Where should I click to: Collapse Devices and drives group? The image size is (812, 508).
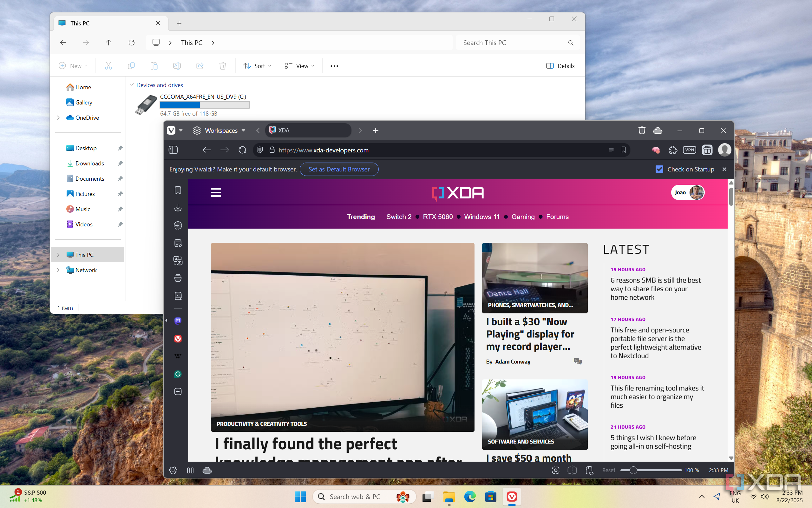point(132,85)
